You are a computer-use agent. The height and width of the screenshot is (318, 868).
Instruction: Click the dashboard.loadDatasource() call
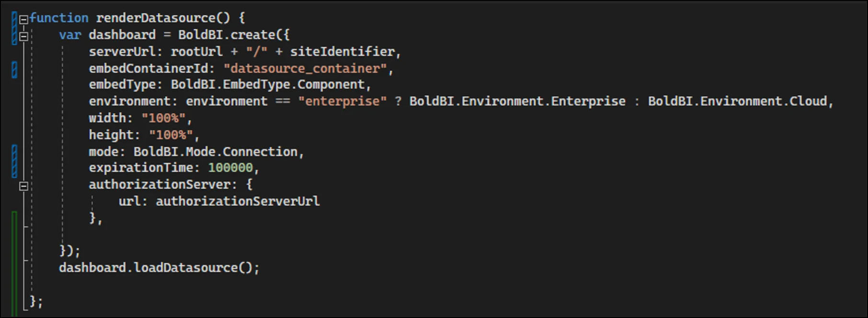coord(159,268)
